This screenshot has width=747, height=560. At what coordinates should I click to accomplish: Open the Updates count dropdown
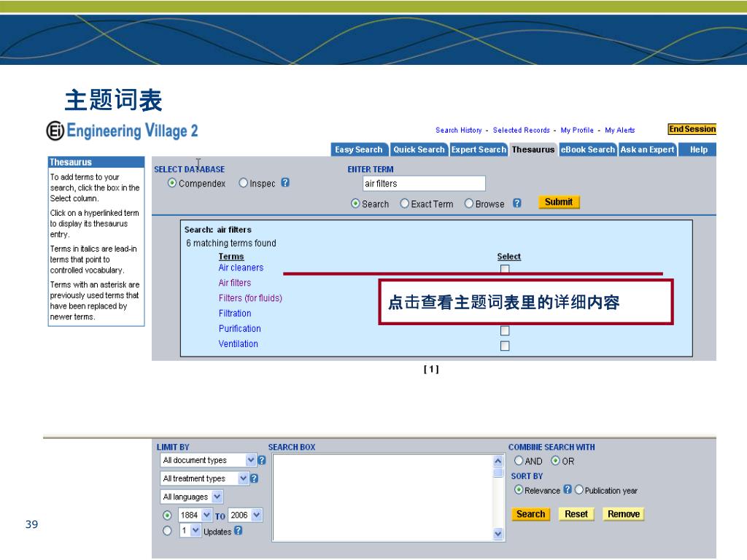tap(190, 530)
